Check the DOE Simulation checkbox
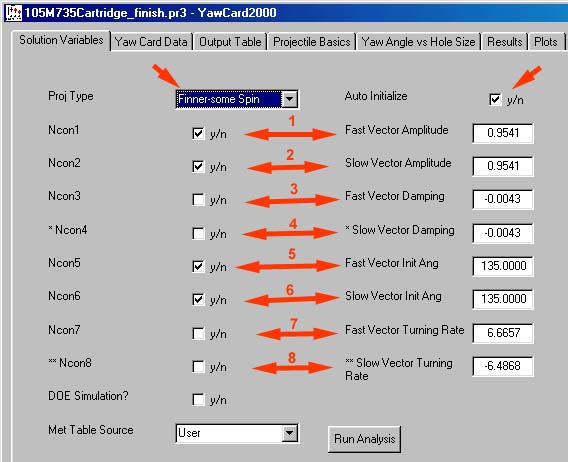This screenshot has height=462, width=568. pyautogui.click(x=199, y=400)
